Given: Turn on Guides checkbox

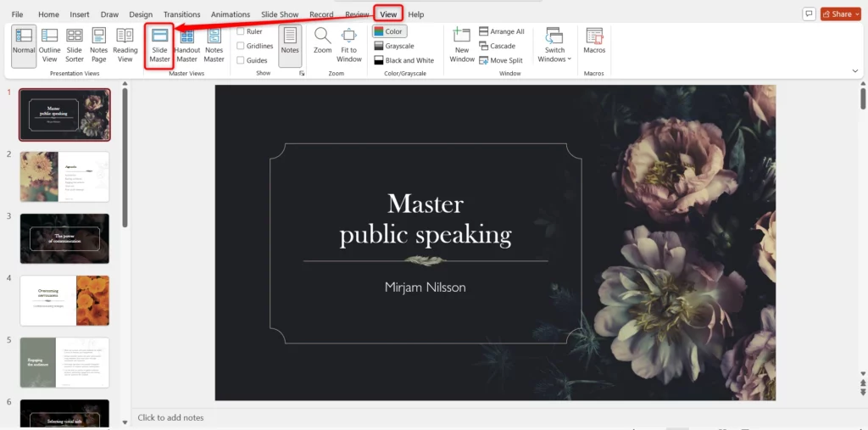Looking at the screenshot, I should point(241,60).
